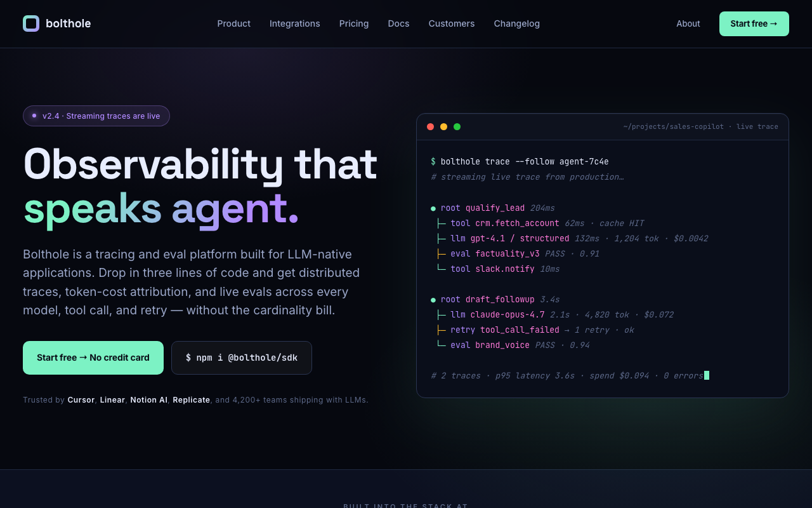Click the green dot beside draft_followup
Viewport: 812px width, 508px height.
[433, 300]
